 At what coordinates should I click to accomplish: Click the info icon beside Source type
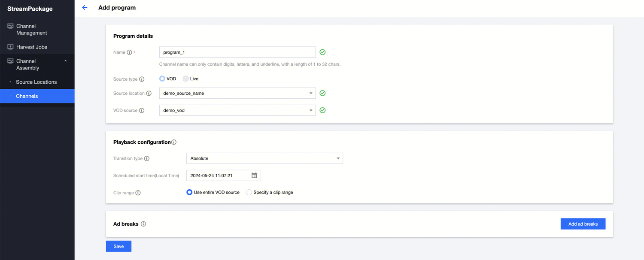(142, 79)
